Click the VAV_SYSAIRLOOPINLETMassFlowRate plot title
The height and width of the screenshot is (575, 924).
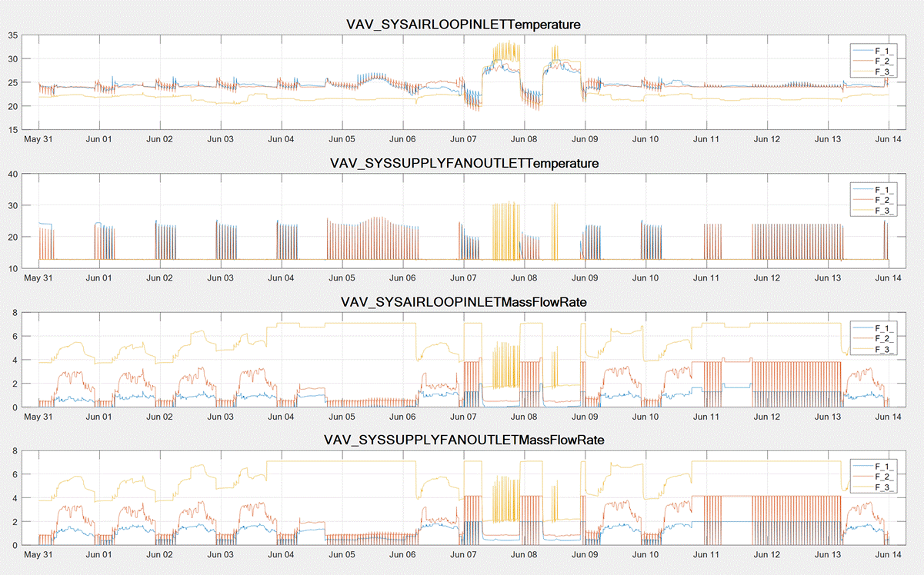(x=463, y=302)
